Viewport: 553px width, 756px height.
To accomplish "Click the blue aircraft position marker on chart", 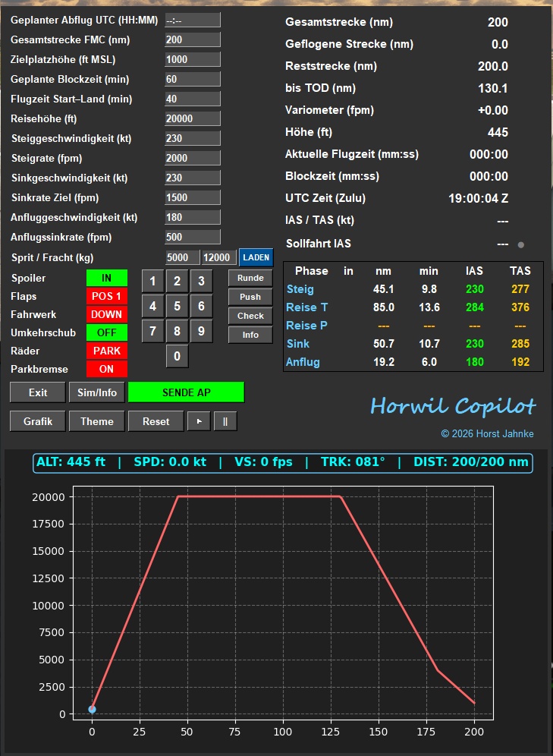I will [92, 709].
